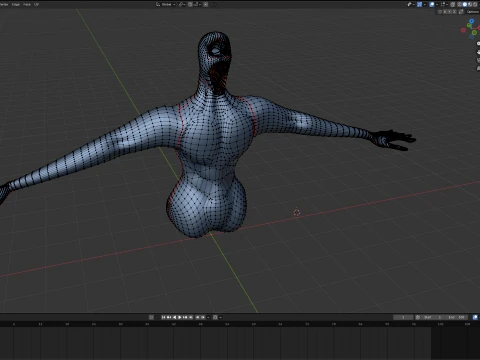Click the timeline End frame field
480x360 pixels.
[456, 317]
